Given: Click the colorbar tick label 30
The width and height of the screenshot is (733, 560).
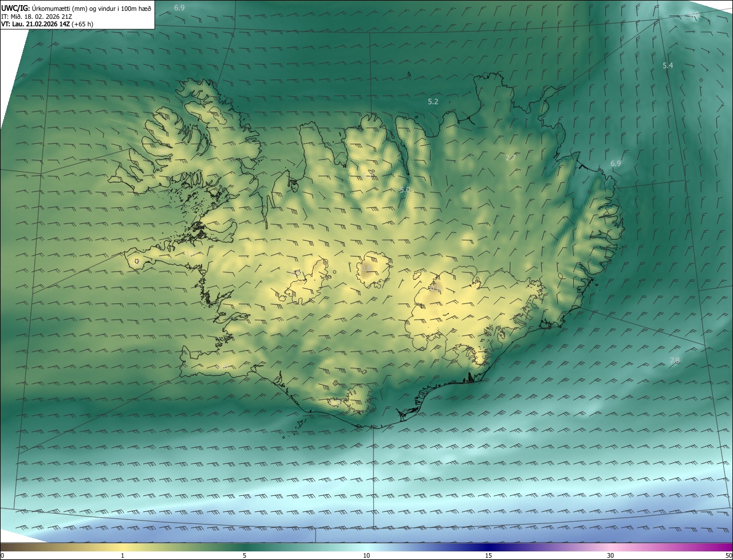Looking at the screenshot, I should (x=610, y=555).
